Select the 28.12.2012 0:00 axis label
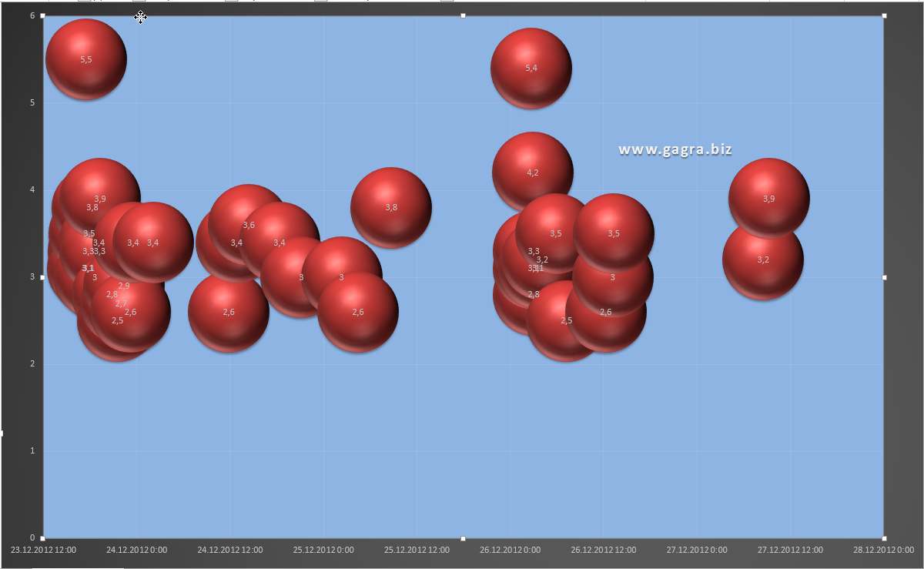Image resolution: width=924 pixels, height=569 pixels. tap(882, 551)
